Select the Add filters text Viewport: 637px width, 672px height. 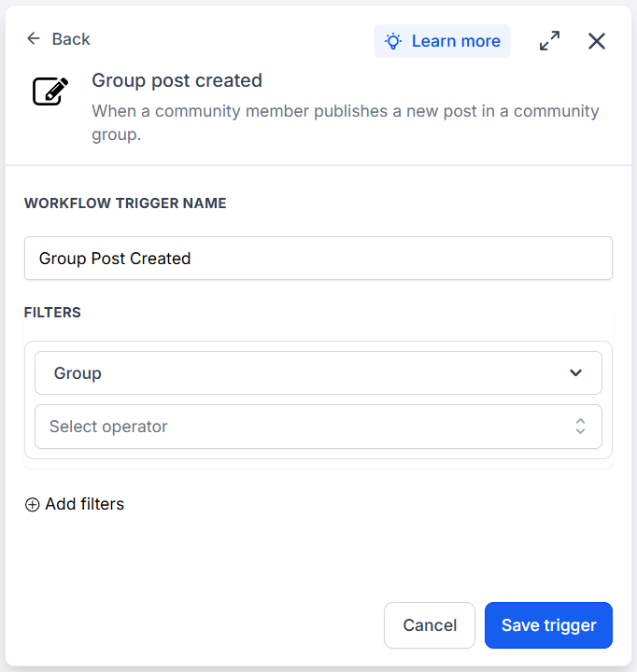tap(84, 504)
